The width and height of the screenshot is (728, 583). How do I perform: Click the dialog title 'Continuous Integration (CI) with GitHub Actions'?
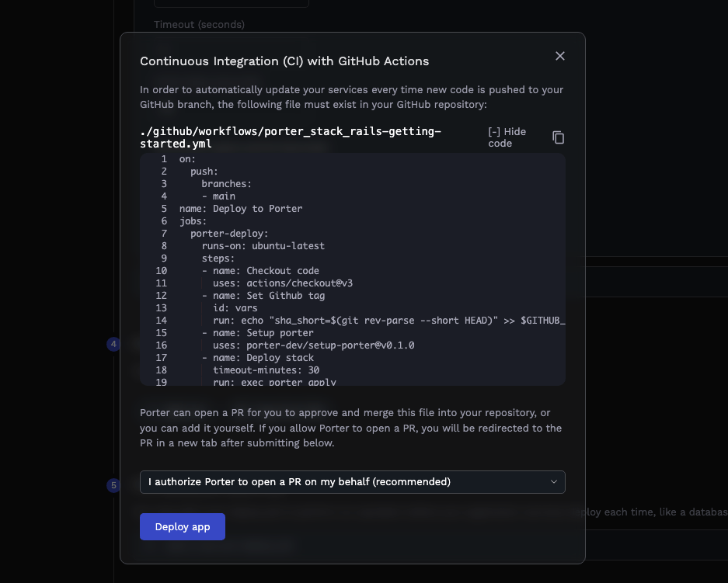pos(284,61)
